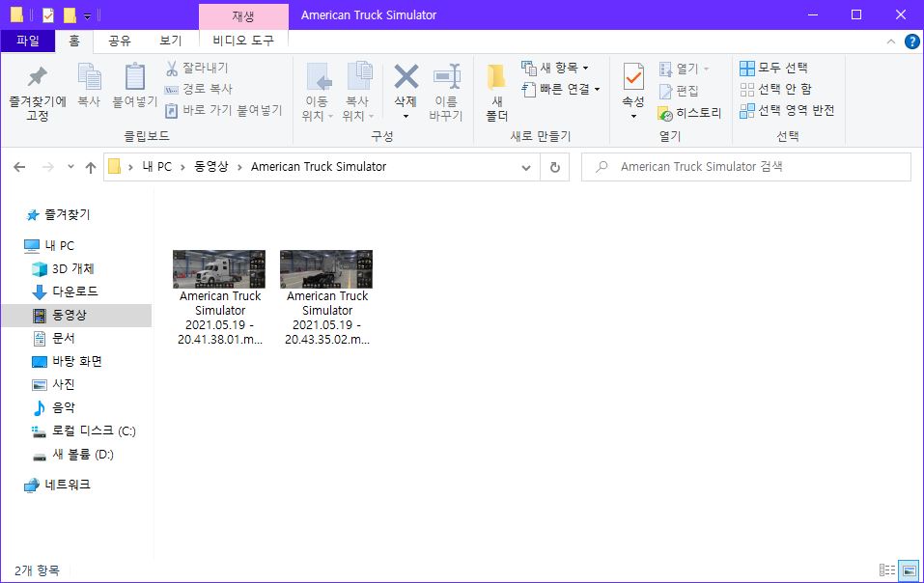Image resolution: width=924 pixels, height=583 pixels.
Task: Open recent locations dropdown arrow
Action: click(70, 167)
